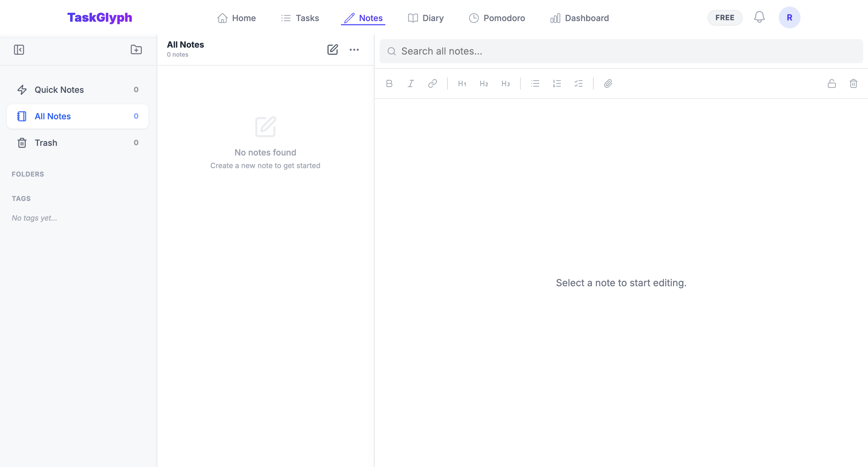Apply Heading 1 style

tap(462, 83)
